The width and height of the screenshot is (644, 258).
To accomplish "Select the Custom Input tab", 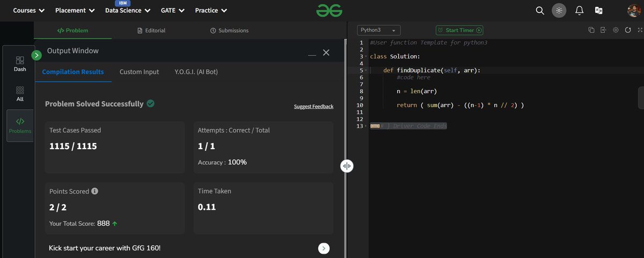I will tap(139, 72).
